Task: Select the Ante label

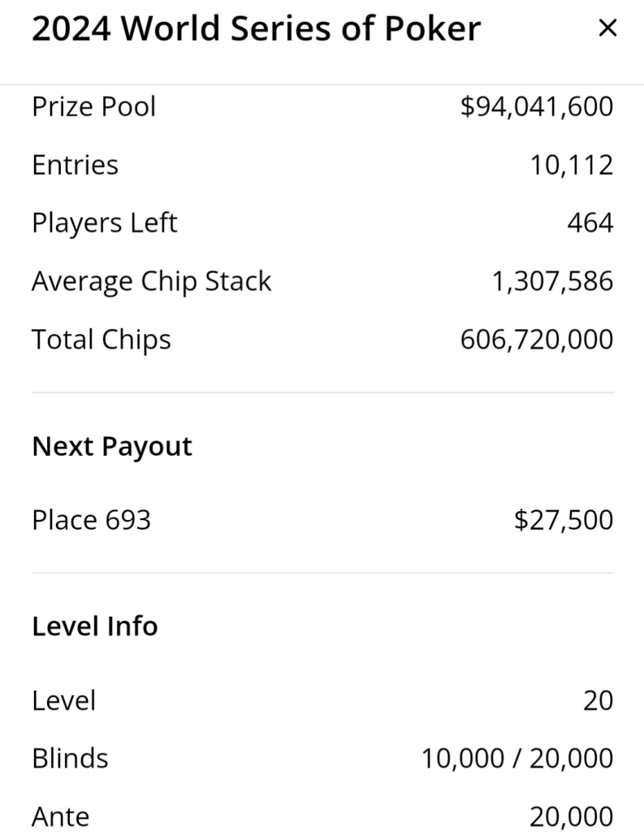Action: click(60, 816)
